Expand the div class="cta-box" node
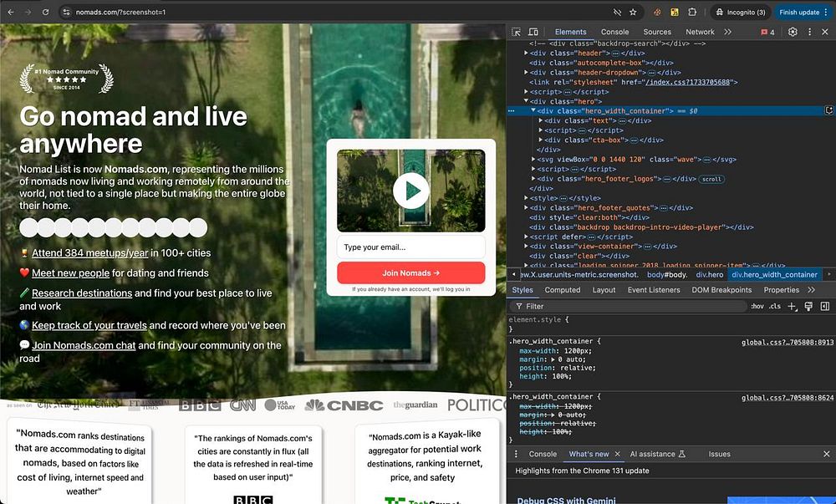Viewport: 836px width, 504px height. (541, 140)
